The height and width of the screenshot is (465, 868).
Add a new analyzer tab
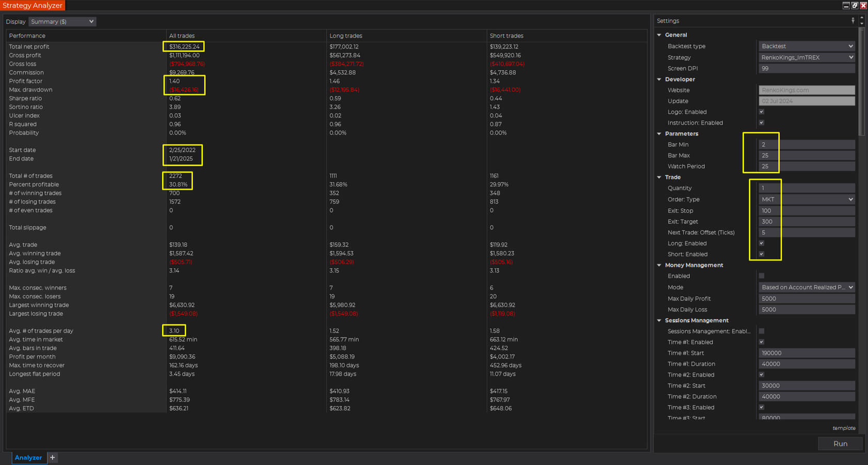tap(52, 457)
